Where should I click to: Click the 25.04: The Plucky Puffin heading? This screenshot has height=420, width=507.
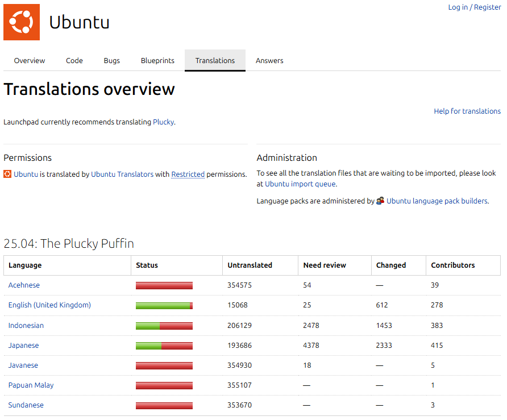(x=69, y=243)
